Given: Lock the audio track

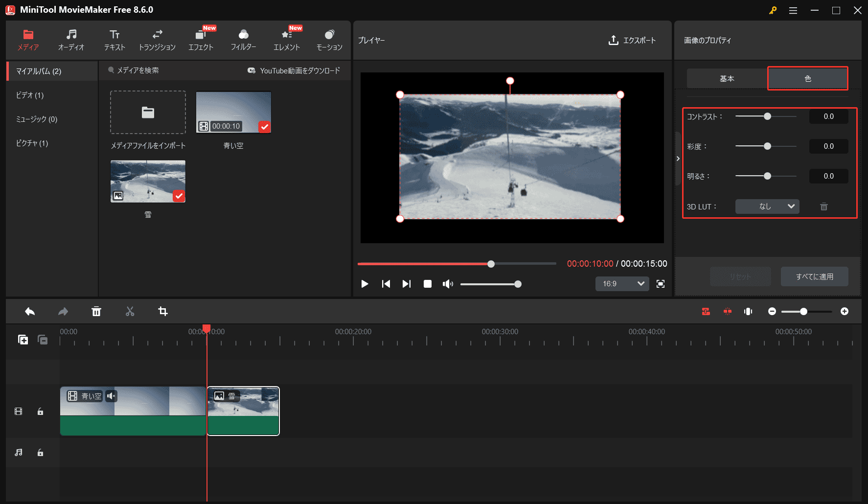Looking at the screenshot, I should [40, 452].
